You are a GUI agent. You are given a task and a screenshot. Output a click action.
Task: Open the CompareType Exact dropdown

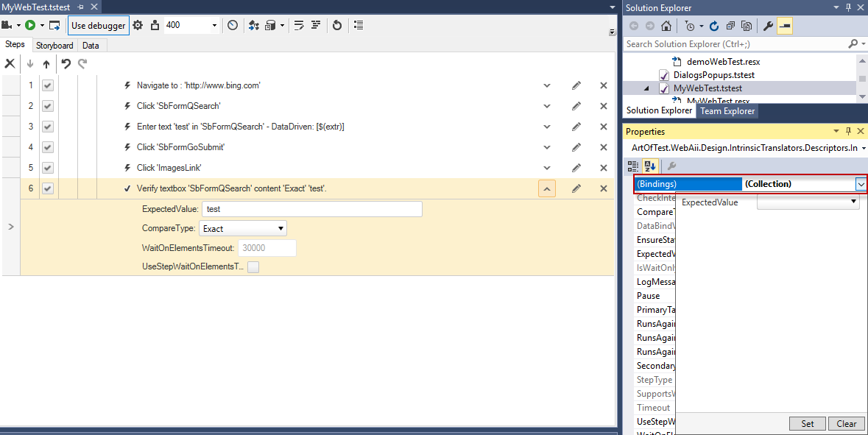click(x=243, y=229)
